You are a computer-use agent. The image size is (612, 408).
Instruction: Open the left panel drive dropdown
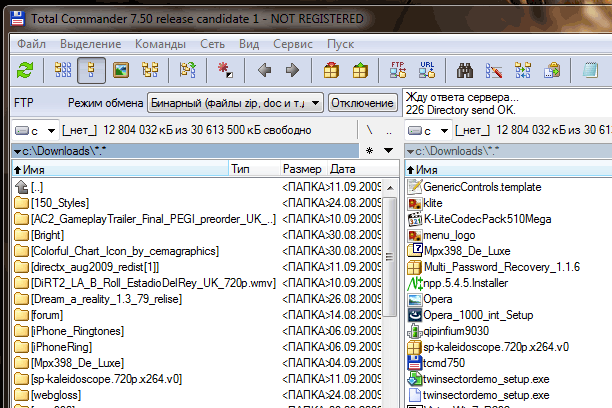pos(34,130)
